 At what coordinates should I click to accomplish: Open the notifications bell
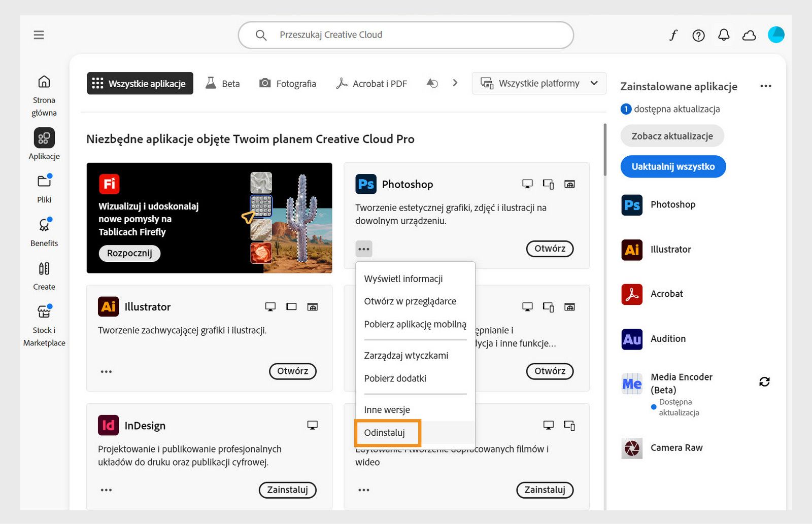(724, 34)
